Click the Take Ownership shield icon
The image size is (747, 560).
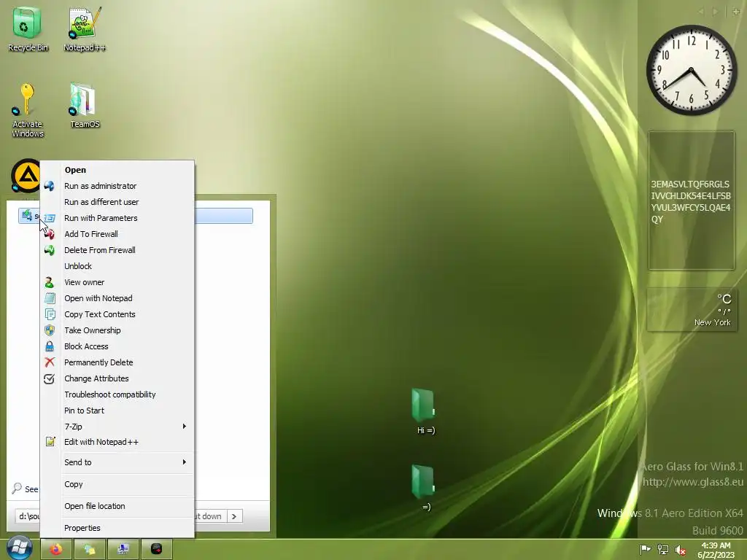click(x=49, y=330)
